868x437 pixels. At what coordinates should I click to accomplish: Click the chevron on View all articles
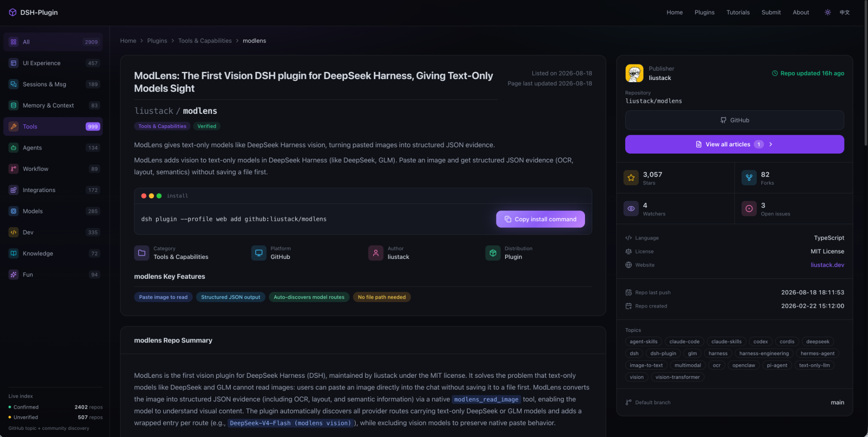[771, 144]
